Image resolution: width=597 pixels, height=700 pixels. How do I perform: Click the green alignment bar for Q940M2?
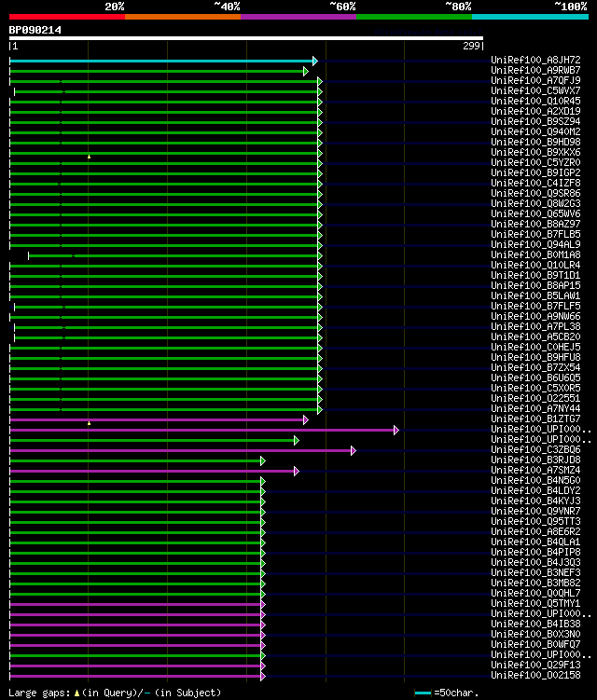click(x=163, y=132)
